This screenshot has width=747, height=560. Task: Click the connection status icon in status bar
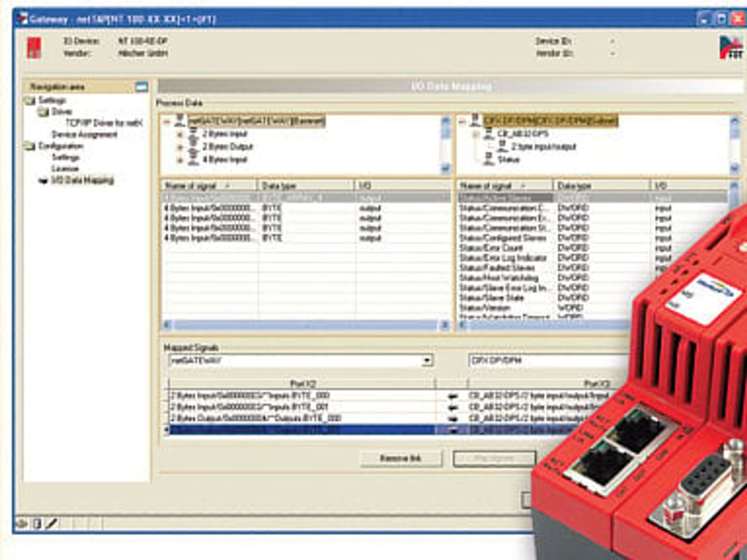tap(22, 524)
